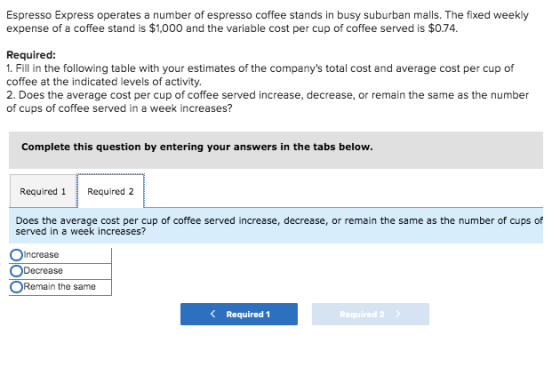Click the greyed-out Required 2 next button

coord(370,314)
